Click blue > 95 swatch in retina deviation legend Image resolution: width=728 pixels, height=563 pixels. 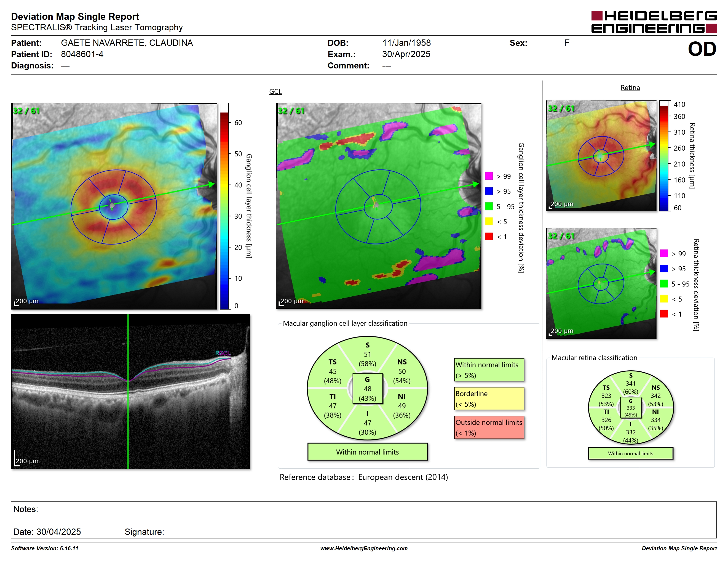tap(664, 268)
